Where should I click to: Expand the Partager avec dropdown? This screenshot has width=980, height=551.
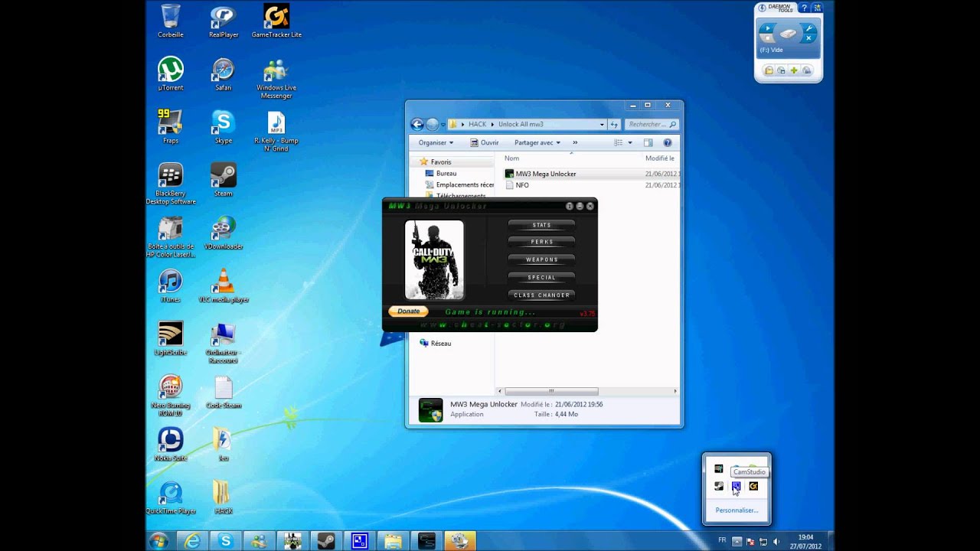537,142
